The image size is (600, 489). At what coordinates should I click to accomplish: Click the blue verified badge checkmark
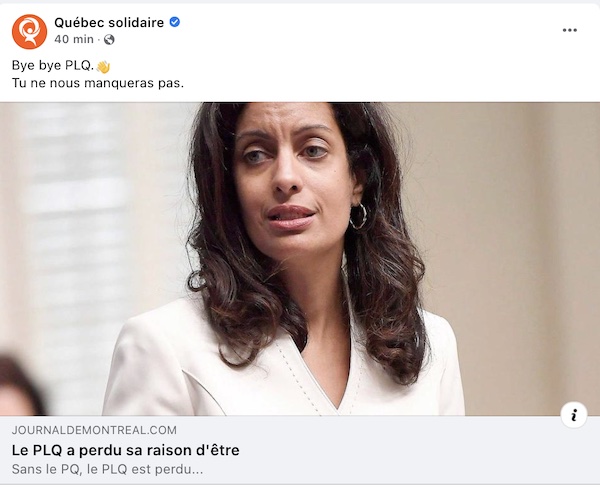coord(174,22)
